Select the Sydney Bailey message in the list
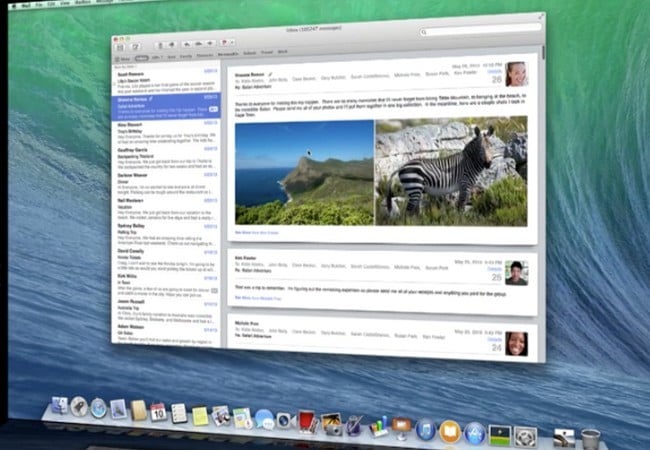This screenshot has width=650, height=450. (166, 235)
